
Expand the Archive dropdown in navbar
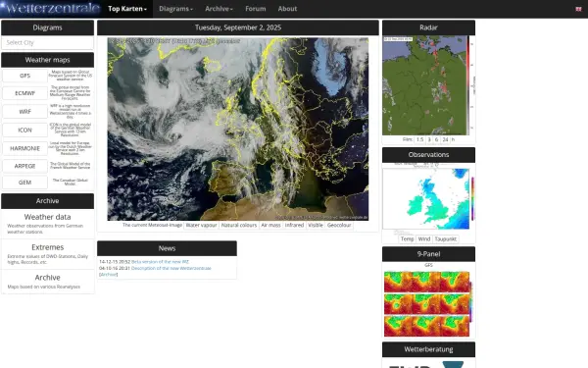(x=219, y=9)
